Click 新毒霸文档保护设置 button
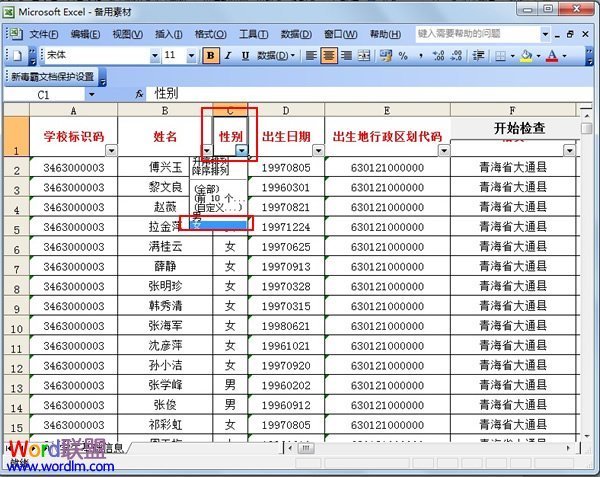 (51, 76)
